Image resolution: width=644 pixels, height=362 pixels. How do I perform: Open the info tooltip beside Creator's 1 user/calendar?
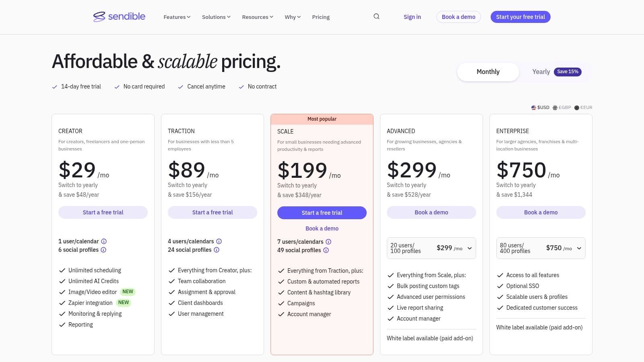104,241
